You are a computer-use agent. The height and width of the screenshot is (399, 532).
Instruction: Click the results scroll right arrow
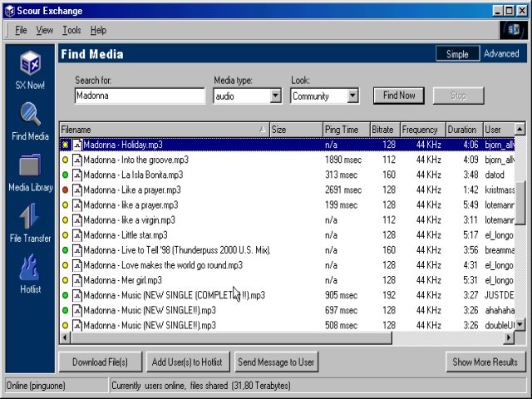(509, 338)
